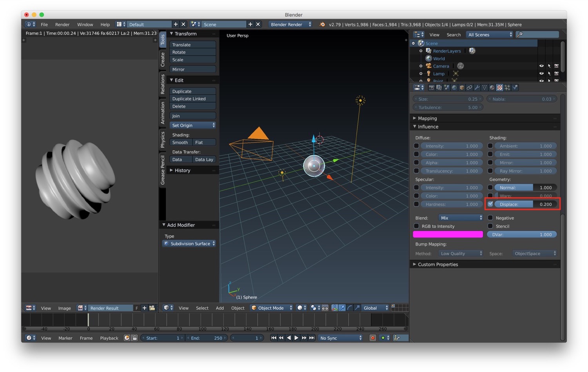This screenshot has height=372, width=588.
Task: Select the translate manipulator arrow icon
Action: pos(342,308)
